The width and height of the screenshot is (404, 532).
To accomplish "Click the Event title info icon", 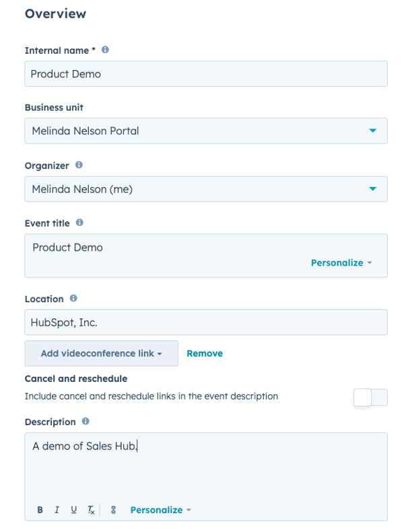I will (79, 223).
